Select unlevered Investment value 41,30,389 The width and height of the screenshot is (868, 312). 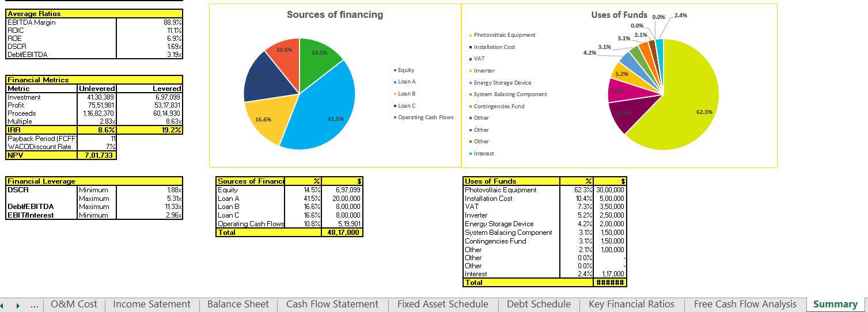(97, 97)
